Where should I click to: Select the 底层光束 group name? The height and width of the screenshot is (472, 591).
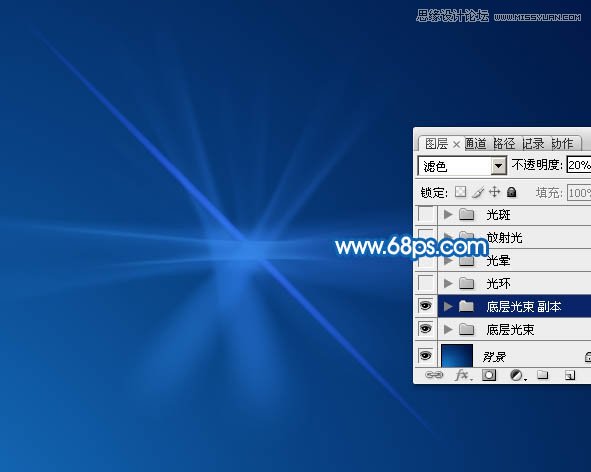pyautogui.click(x=510, y=330)
